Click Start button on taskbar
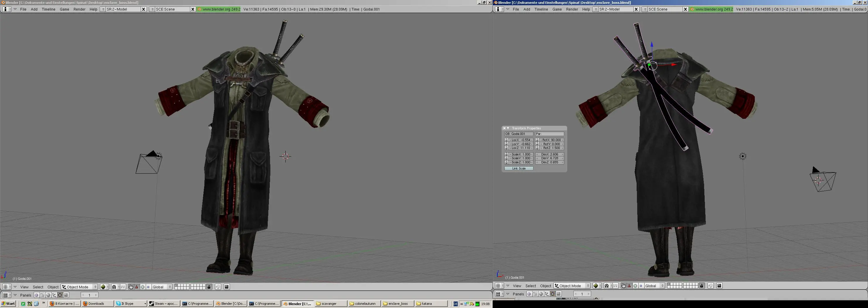The height and width of the screenshot is (308, 868). click(9, 304)
